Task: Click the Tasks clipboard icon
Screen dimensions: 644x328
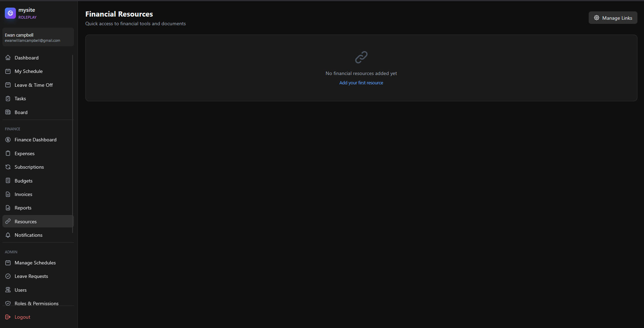Action: pos(8,99)
